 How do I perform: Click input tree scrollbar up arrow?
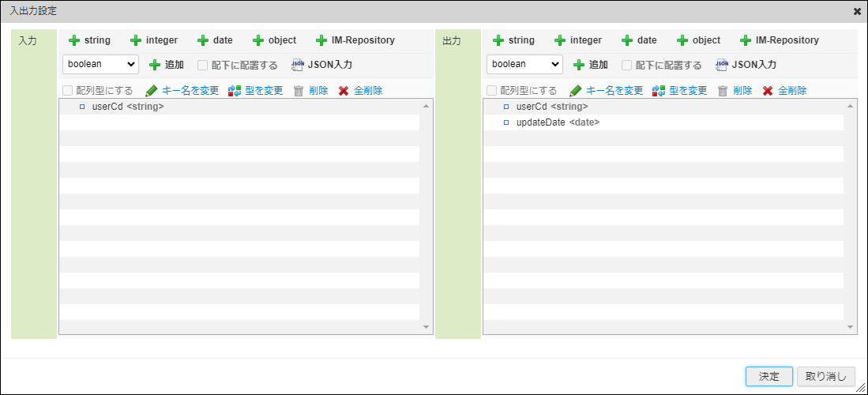(x=426, y=105)
